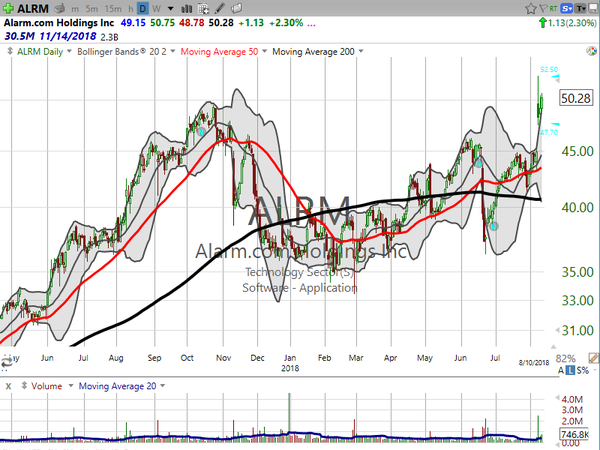This screenshot has height=450, width=600.
Task: Click the cyan earnings marker near October
Action: [x=201, y=130]
